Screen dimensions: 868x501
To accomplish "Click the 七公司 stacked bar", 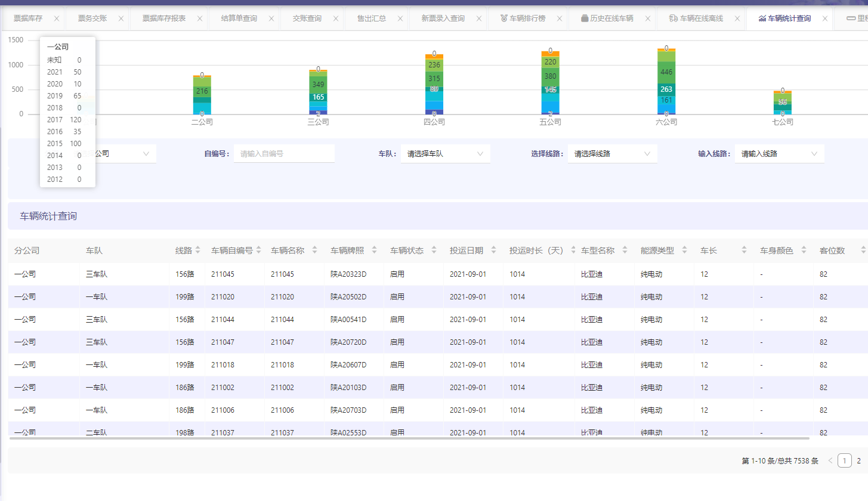I will coord(783,102).
